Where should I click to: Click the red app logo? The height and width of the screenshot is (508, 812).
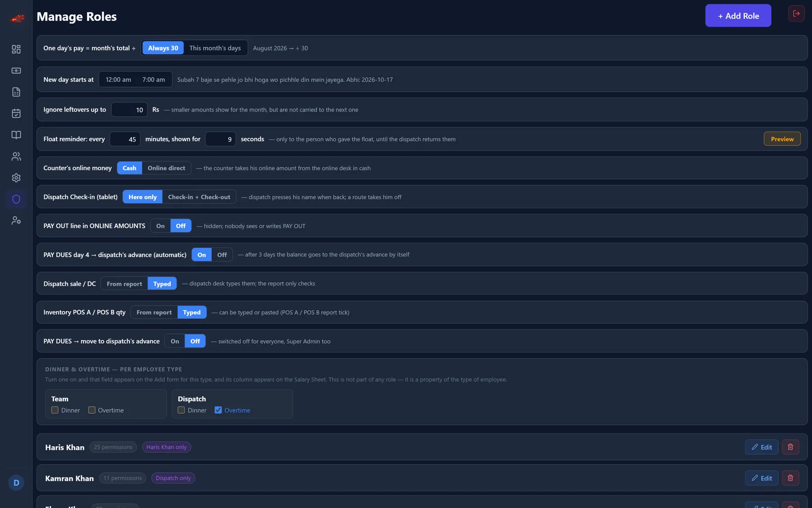pyautogui.click(x=17, y=19)
